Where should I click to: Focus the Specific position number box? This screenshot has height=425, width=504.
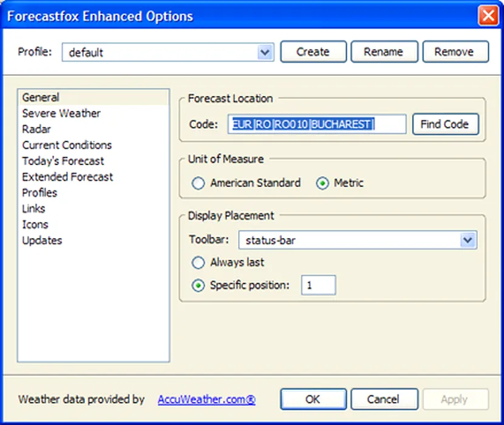(x=319, y=285)
